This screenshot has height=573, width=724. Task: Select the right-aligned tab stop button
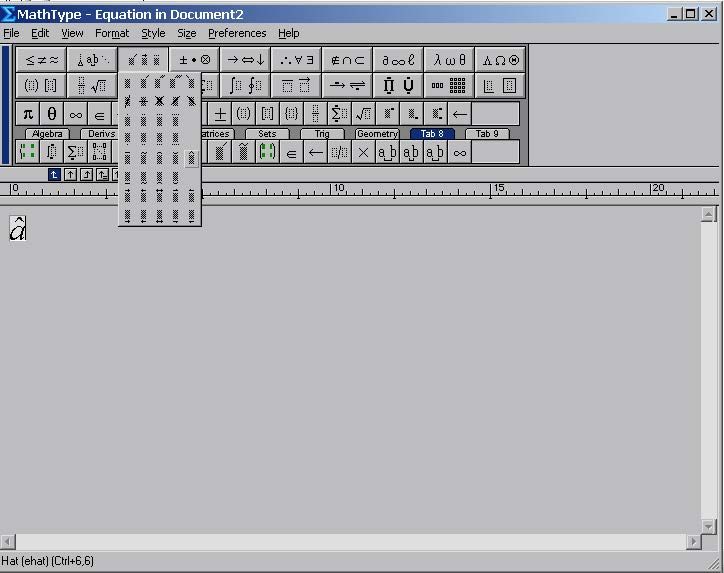[x=86, y=175]
